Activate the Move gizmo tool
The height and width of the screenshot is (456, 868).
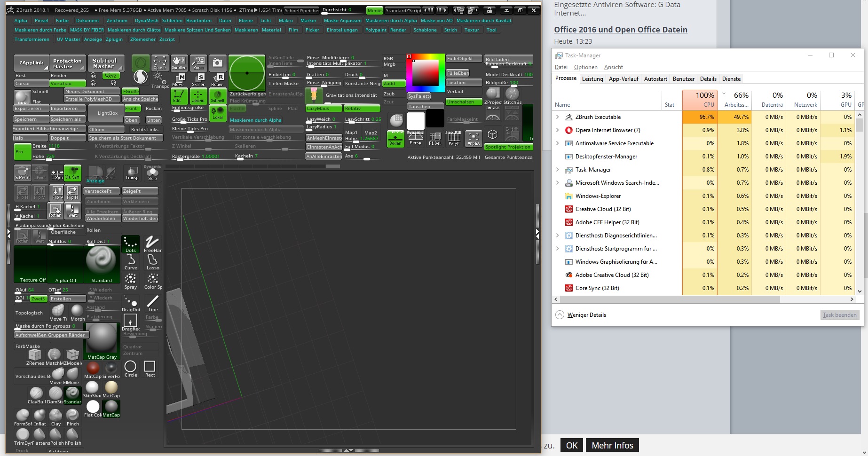(x=179, y=79)
